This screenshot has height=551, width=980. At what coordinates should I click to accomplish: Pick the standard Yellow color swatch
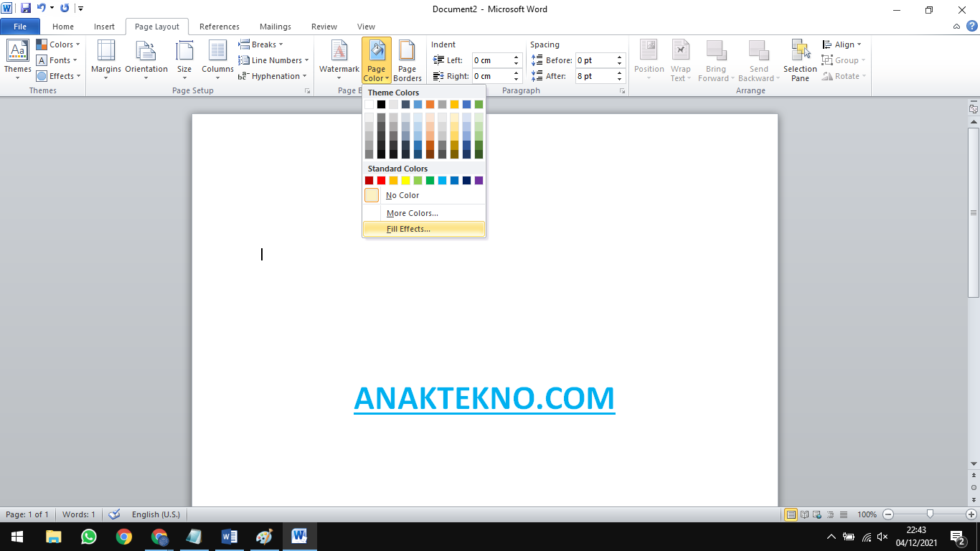tap(406, 181)
